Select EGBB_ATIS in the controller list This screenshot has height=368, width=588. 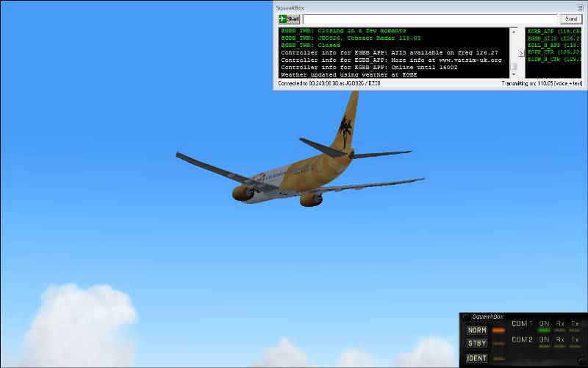pyautogui.click(x=554, y=39)
